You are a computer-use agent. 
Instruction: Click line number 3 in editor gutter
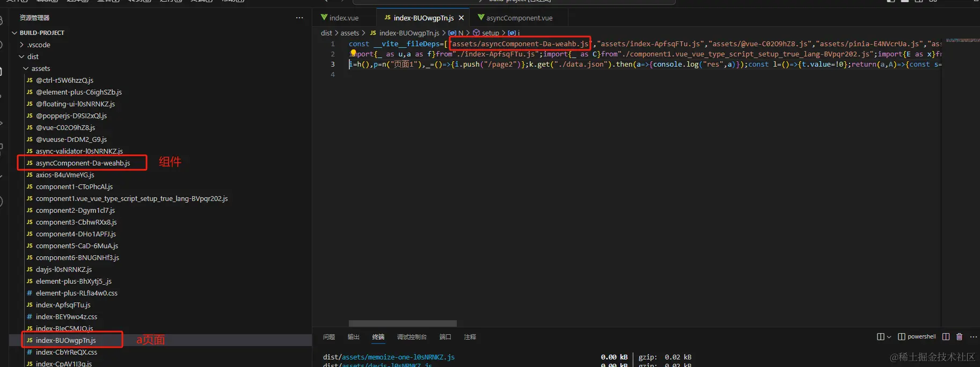coord(333,64)
